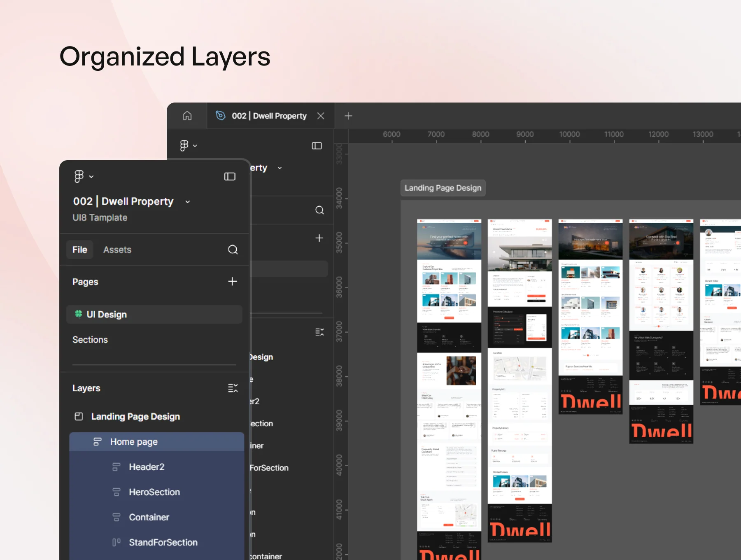Click the add page plus in the back window

coord(319,238)
